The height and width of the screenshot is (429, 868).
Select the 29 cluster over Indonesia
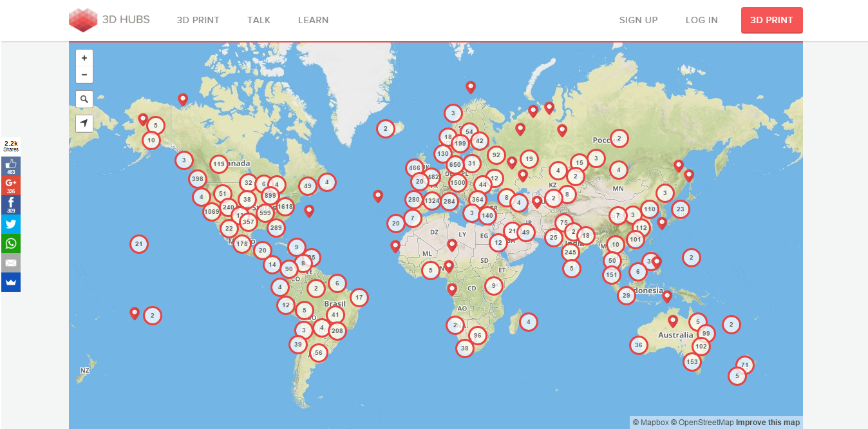(627, 296)
